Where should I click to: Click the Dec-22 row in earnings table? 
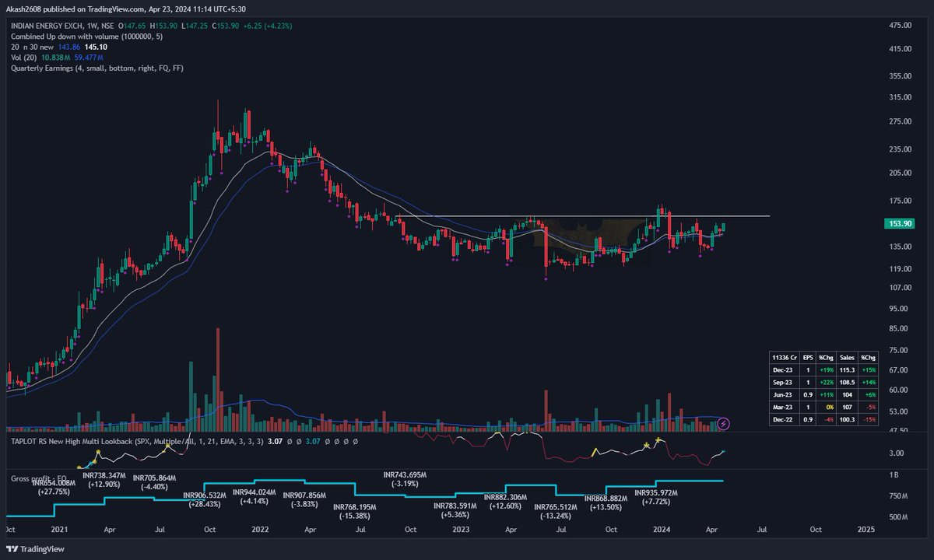pyautogui.click(x=823, y=422)
